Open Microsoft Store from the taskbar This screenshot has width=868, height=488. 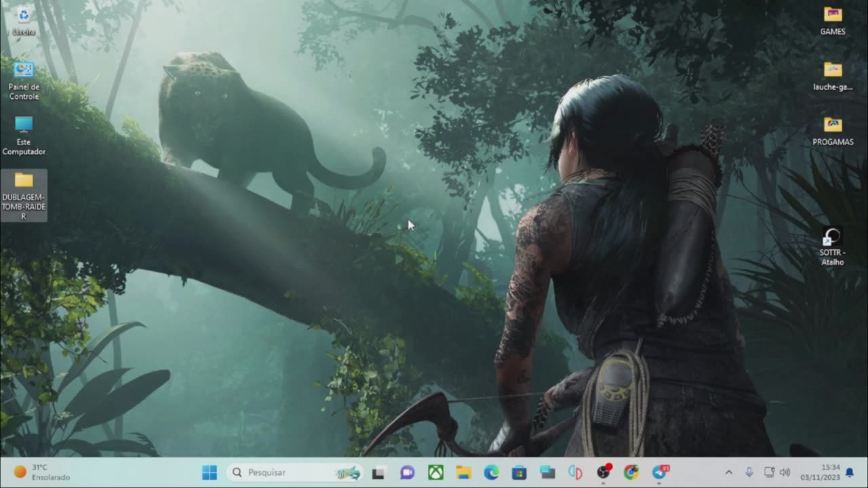pos(519,472)
